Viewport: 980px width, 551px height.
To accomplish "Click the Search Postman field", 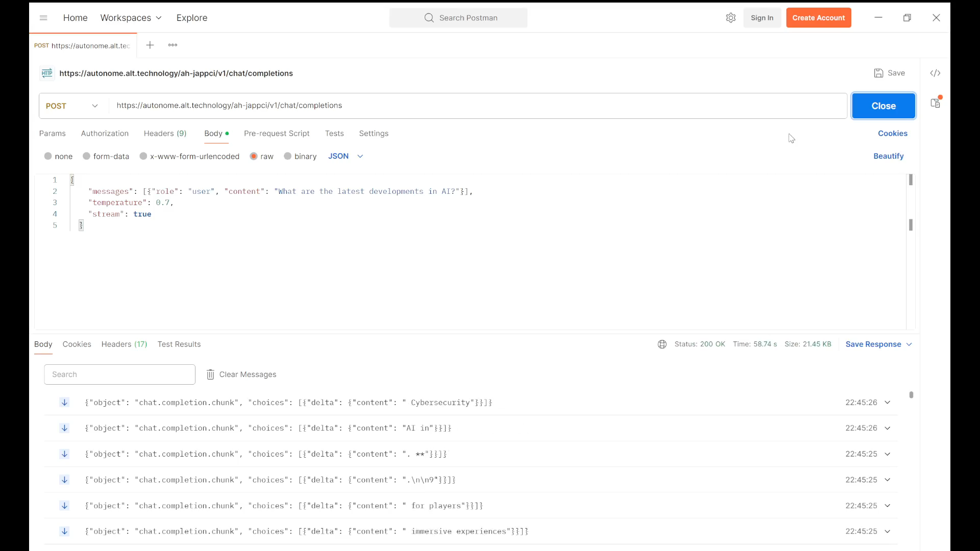I will (458, 18).
